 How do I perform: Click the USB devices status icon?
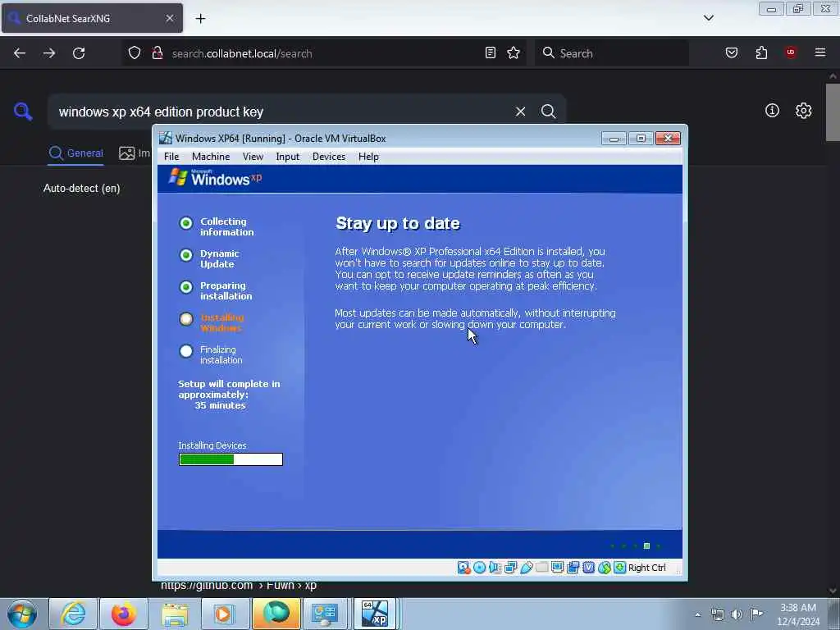click(526, 568)
